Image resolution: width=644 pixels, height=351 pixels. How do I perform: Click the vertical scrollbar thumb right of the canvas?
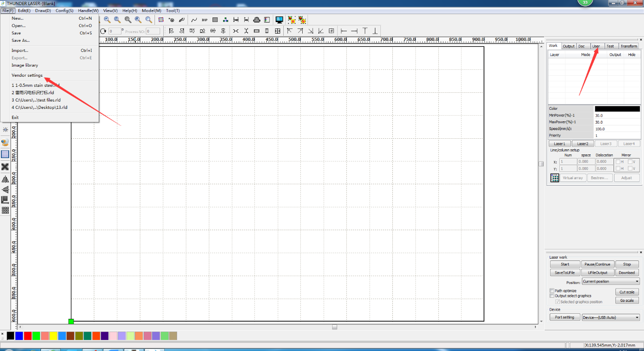(541, 164)
